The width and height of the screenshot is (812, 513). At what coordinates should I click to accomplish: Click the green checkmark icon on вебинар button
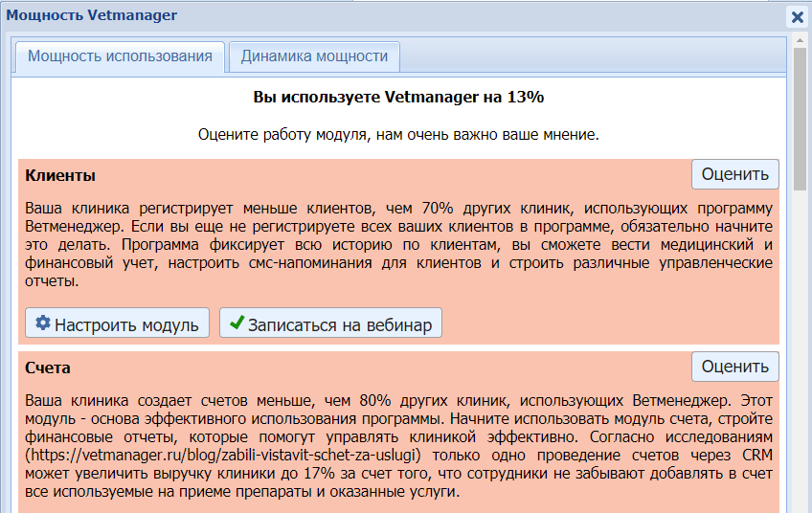237,323
